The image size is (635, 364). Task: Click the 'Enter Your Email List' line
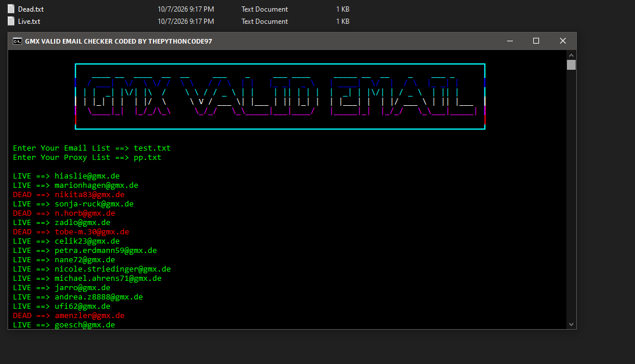tap(92, 148)
